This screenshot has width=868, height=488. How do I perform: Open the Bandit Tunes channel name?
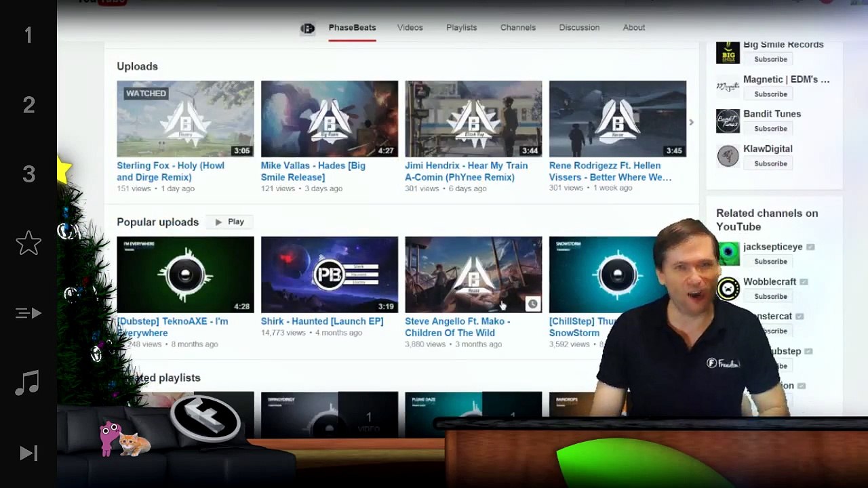[772, 114]
